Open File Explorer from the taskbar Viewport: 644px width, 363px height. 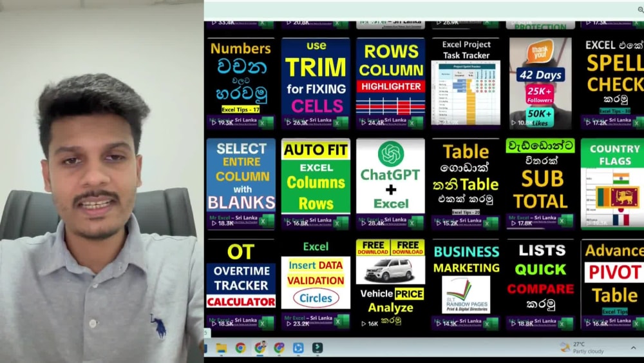pos(222,348)
